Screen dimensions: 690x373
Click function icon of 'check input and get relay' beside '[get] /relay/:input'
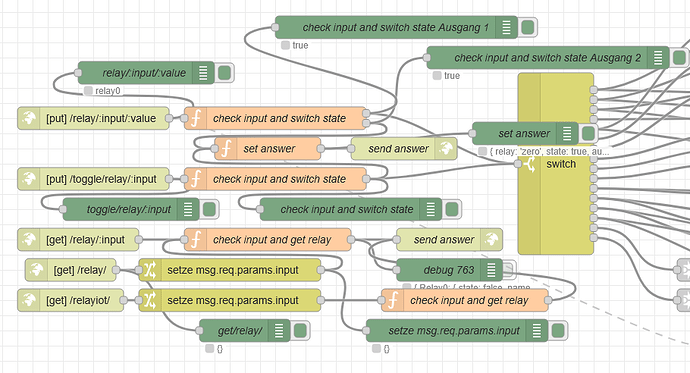(196, 240)
